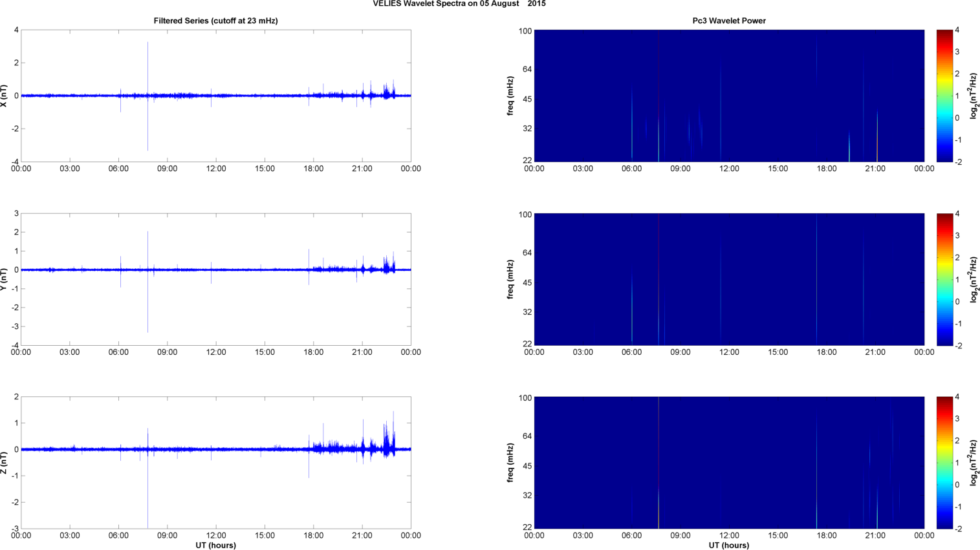Screen dimensions: 980x550
Task: Click the 64 frequency tick on top wavelet plot
Action: (x=527, y=69)
